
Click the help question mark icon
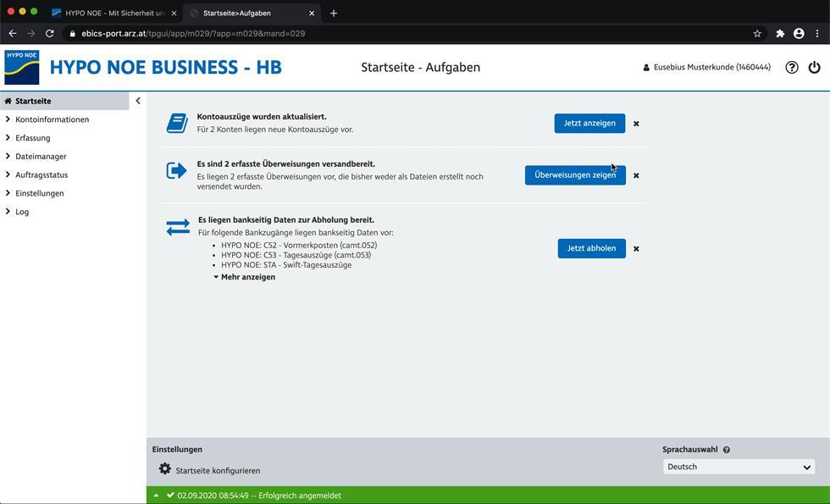(791, 68)
